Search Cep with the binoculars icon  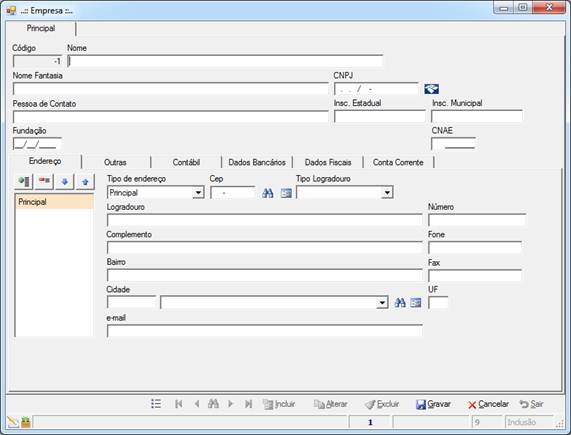(x=268, y=193)
